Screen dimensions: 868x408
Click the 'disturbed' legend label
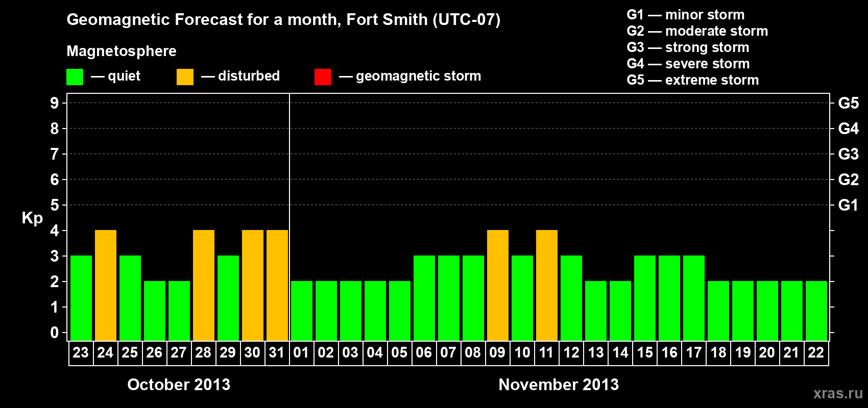(249, 76)
